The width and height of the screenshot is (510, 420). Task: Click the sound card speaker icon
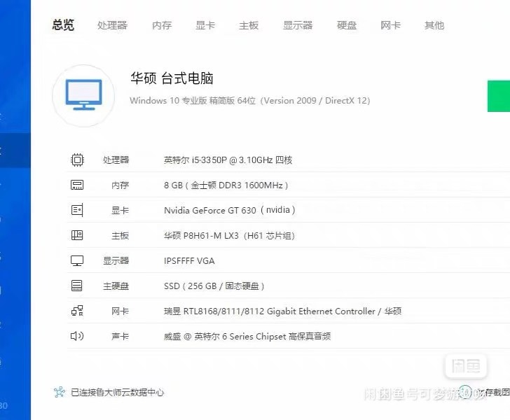77,336
